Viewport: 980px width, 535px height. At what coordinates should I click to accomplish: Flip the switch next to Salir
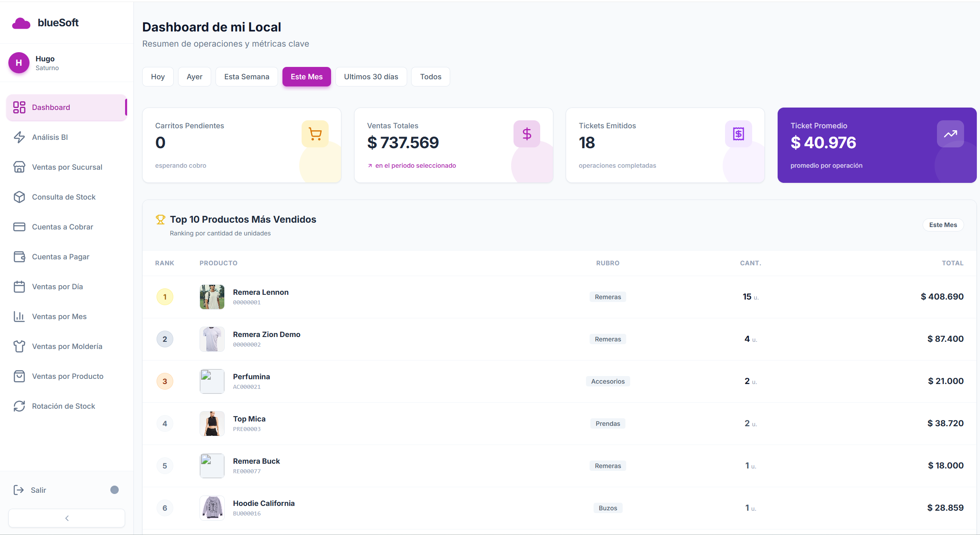click(x=115, y=489)
